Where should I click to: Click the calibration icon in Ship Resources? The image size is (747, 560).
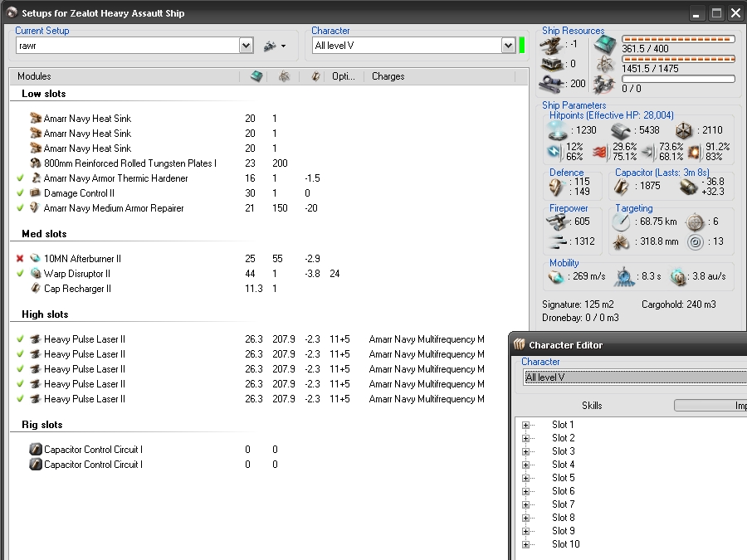coord(552,84)
